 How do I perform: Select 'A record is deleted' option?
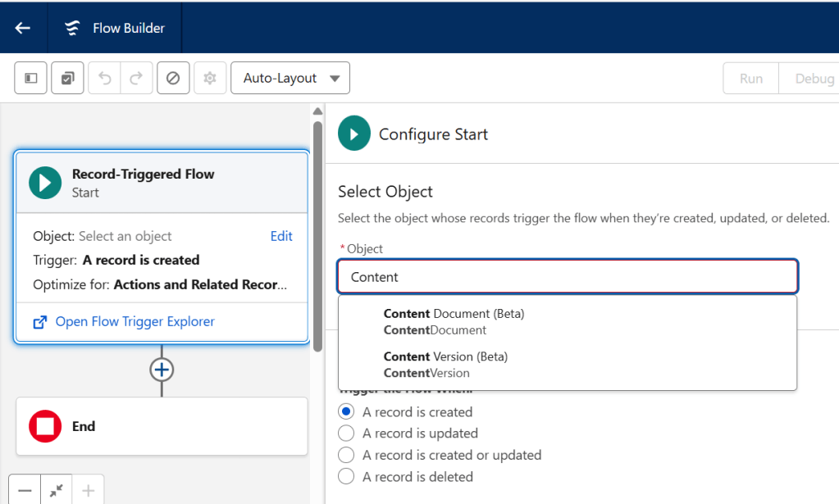tap(347, 476)
